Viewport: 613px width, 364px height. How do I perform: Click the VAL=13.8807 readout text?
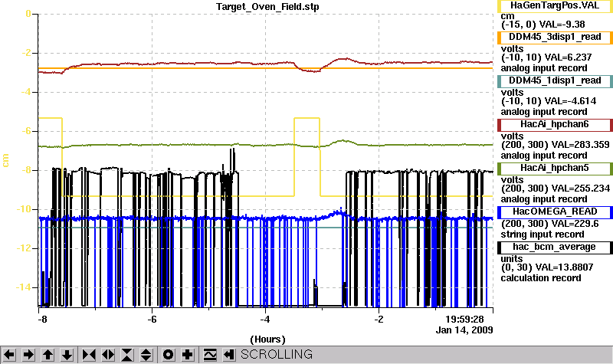565,267
